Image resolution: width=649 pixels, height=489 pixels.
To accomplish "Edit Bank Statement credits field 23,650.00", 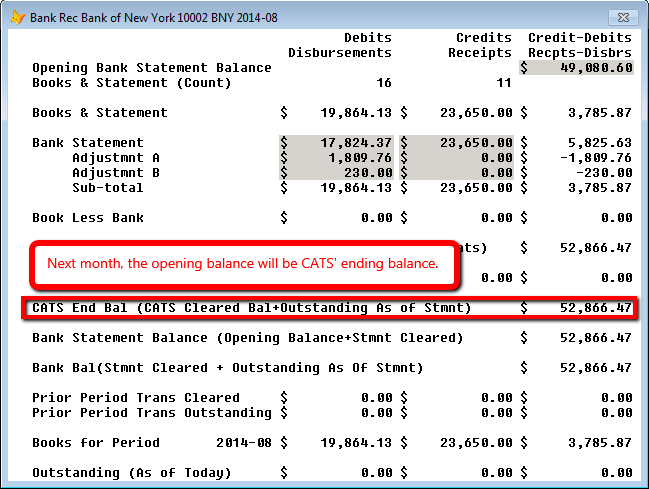I will (456, 142).
